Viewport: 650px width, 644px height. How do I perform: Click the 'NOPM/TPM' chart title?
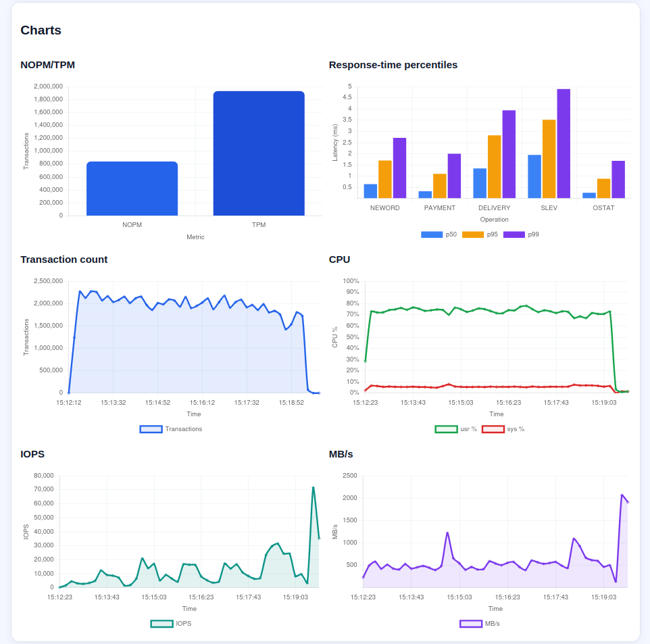pyautogui.click(x=48, y=65)
